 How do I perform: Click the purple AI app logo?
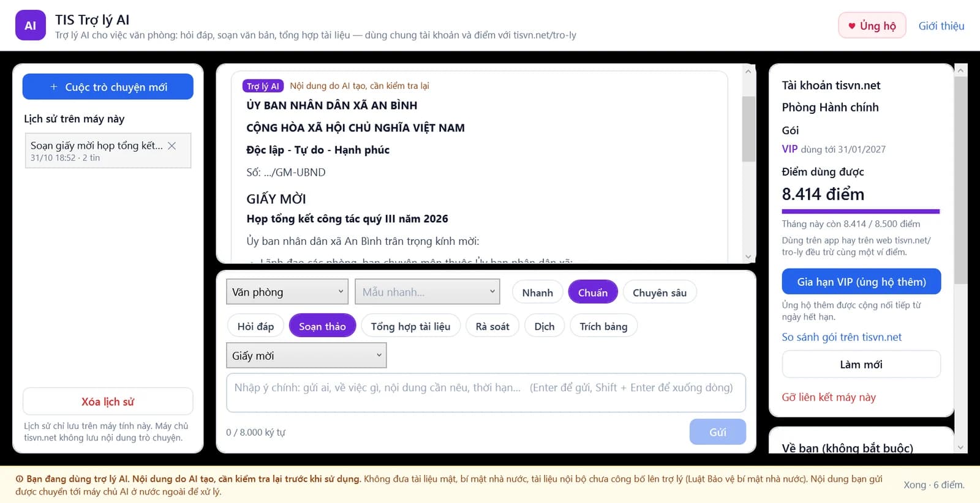[31, 25]
